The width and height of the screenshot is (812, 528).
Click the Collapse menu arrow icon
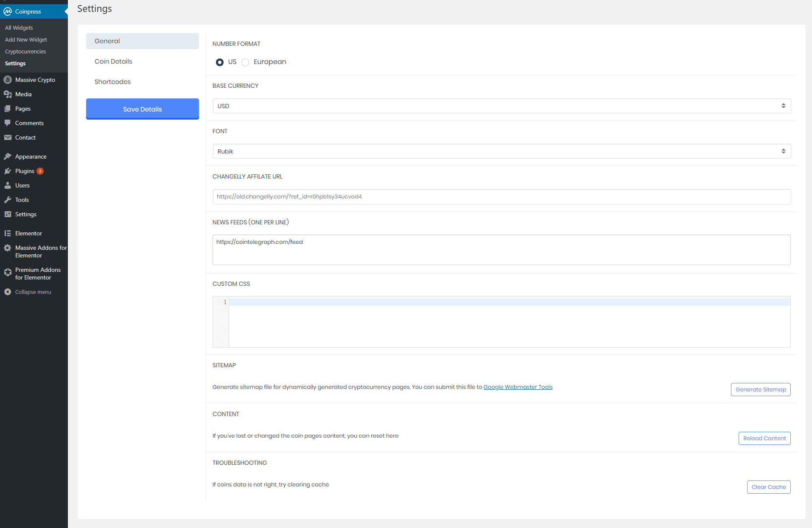pyautogui.click(x=8, y=292)
